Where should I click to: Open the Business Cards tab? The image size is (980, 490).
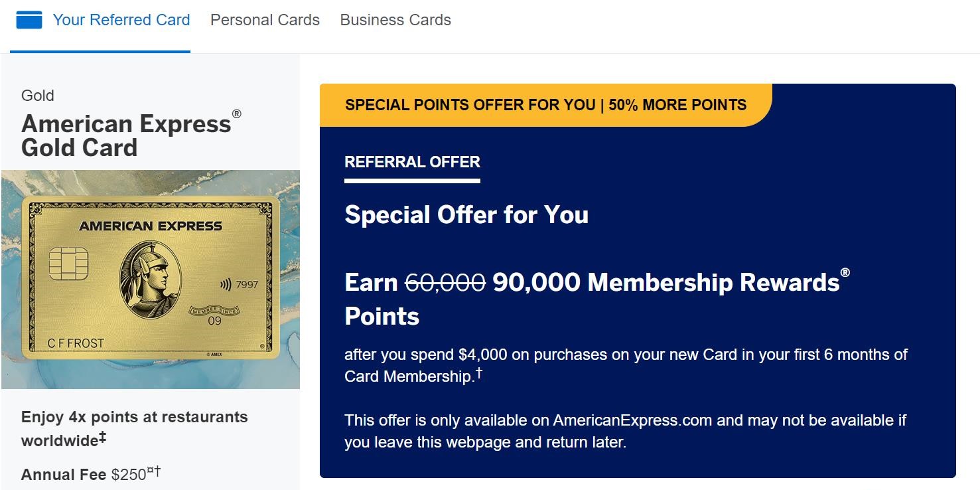point(395,20)
